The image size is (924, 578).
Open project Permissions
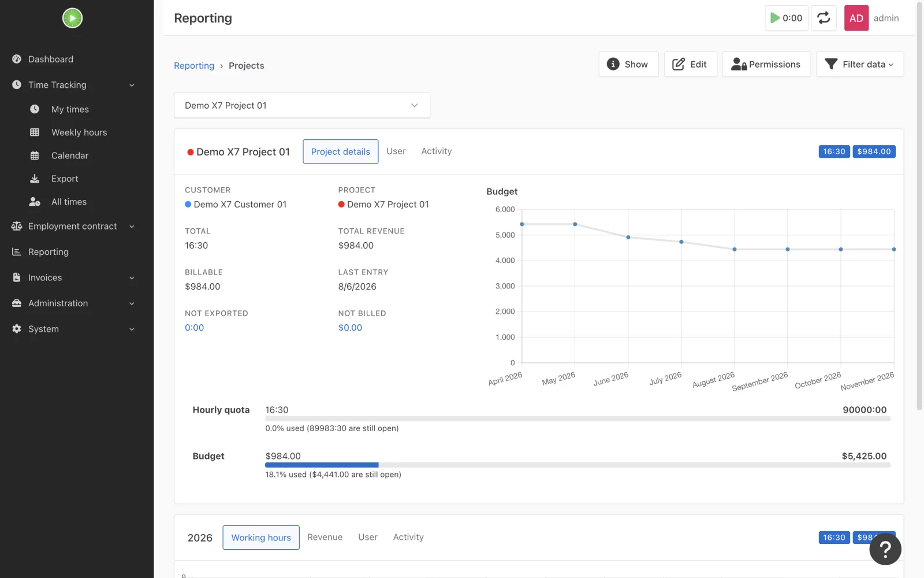(766, 64)
